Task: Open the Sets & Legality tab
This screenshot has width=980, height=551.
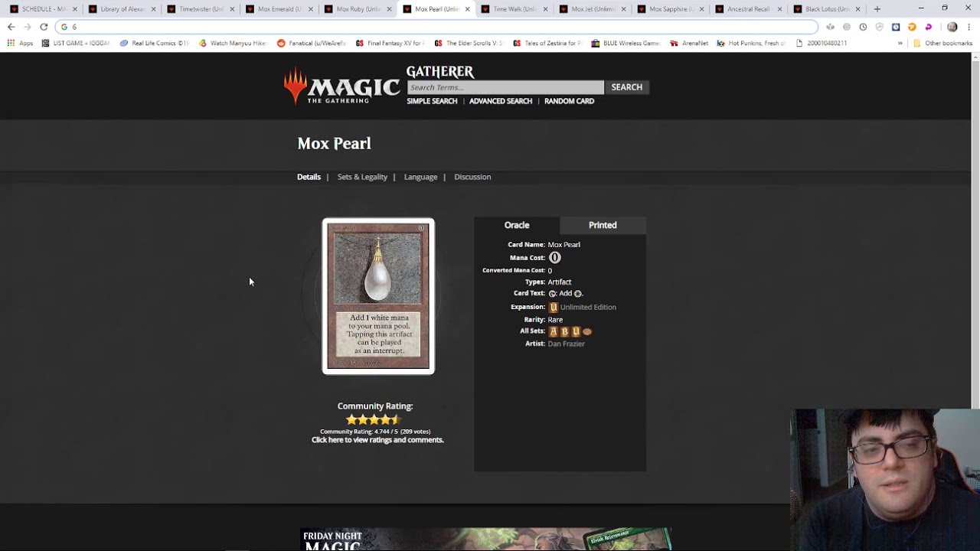Action: [x=362, y=177]
